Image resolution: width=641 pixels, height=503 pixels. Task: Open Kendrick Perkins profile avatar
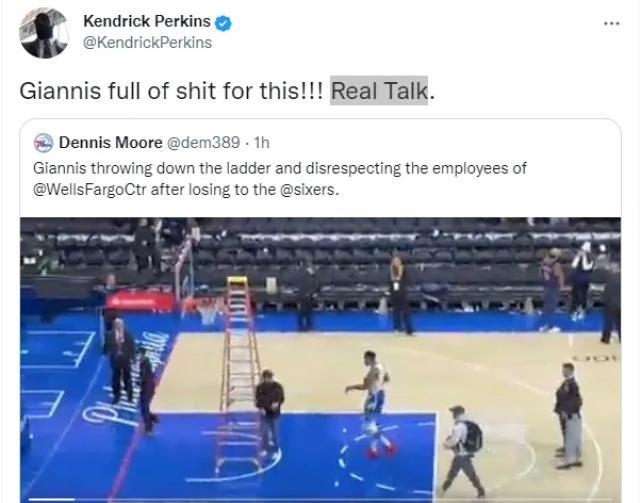(44, 33)
